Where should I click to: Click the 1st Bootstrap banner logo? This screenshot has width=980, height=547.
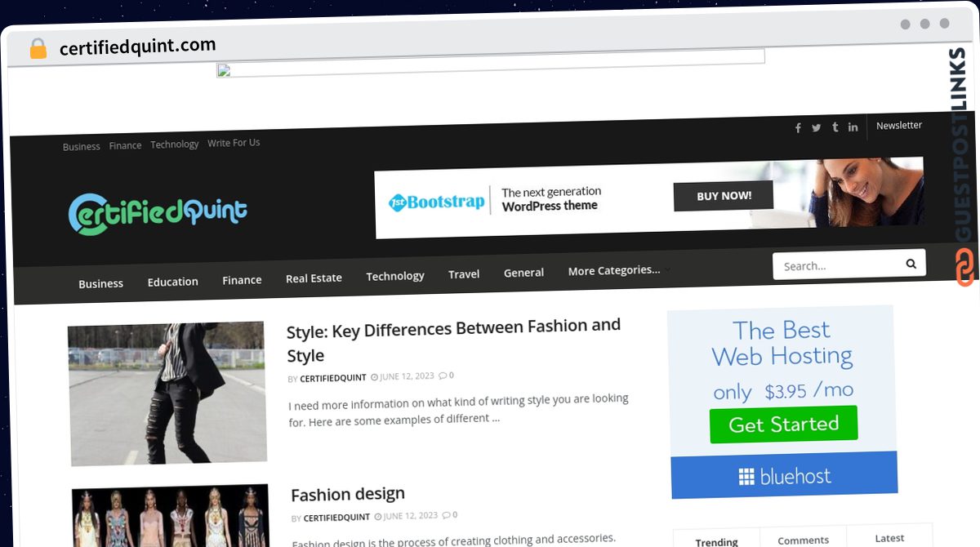tap(437, 202)
